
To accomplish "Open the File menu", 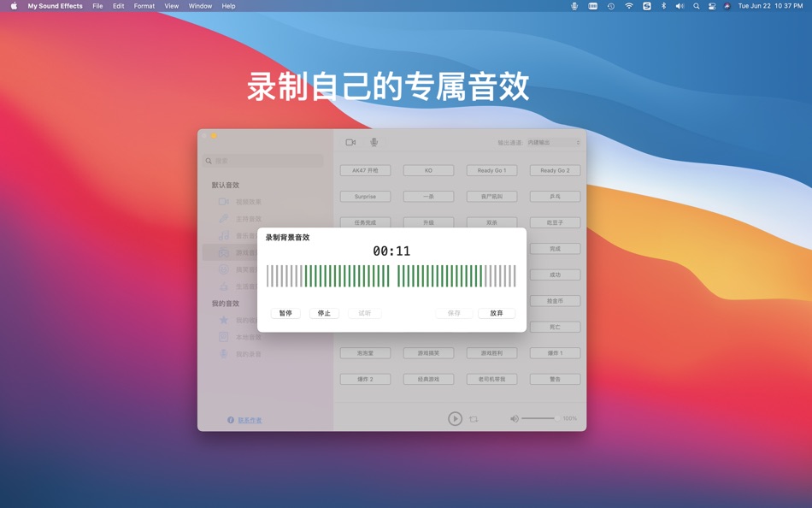I will tap(97, 6).
